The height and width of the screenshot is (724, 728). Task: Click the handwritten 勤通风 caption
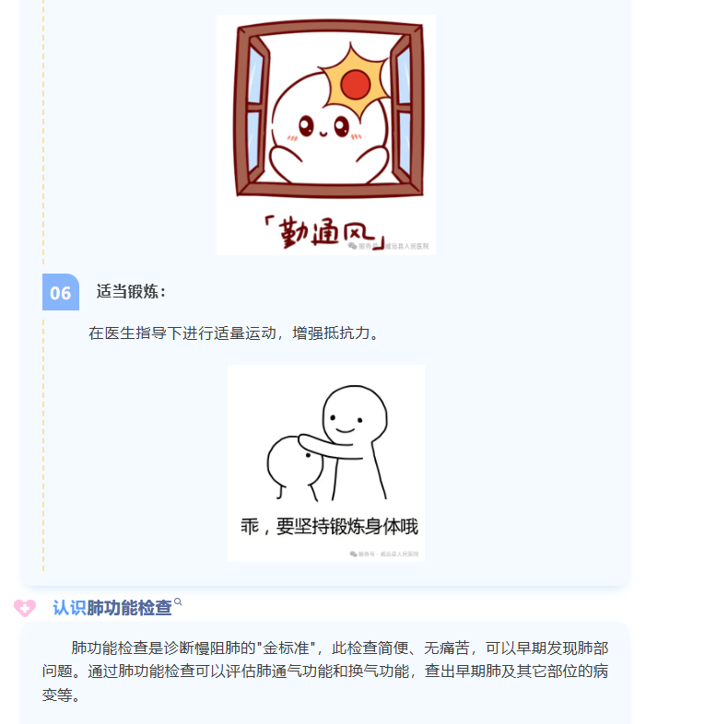coord(325,232)
